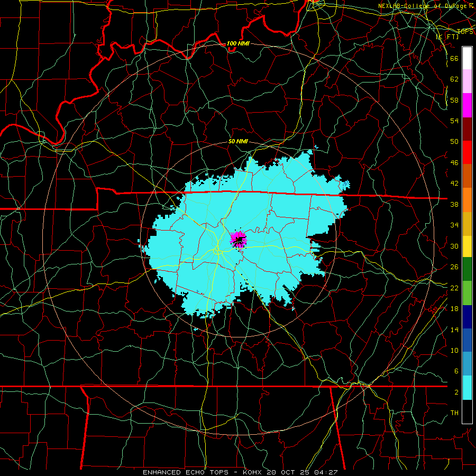Click the K FT units label
The image size is (476, 476).
447,37
